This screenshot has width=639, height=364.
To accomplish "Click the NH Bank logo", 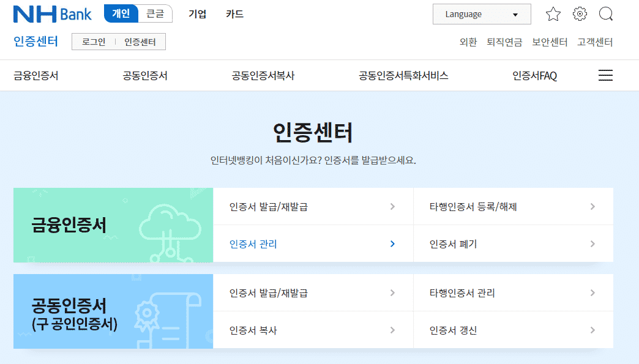I will pyautogui.click(x=53, y=14).
